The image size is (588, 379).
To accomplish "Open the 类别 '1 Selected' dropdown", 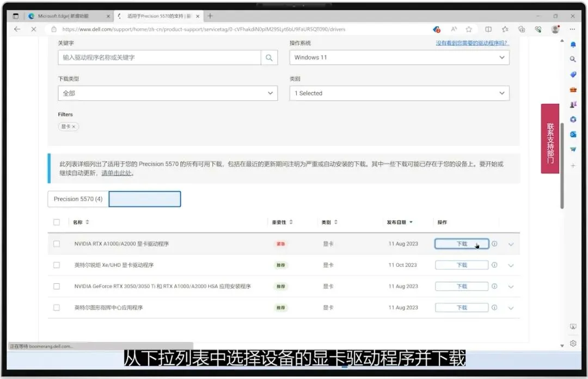I will tap(399, 93).
